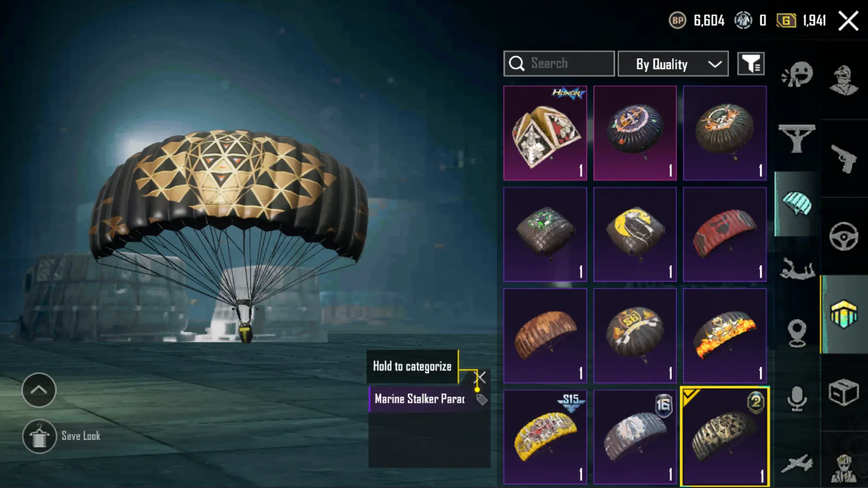Open the crate box category
This screenshot has height=488, width=868.
(x=844, y=392)
